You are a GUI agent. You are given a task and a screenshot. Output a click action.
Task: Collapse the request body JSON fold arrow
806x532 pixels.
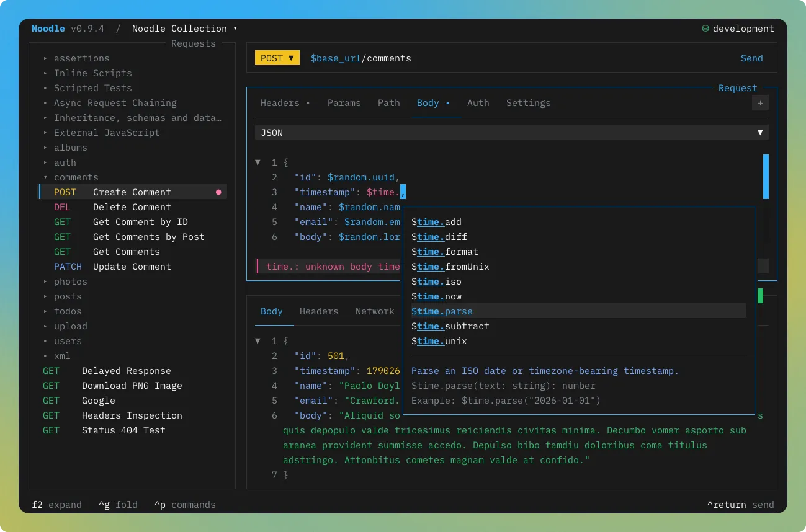click(258, 162)
